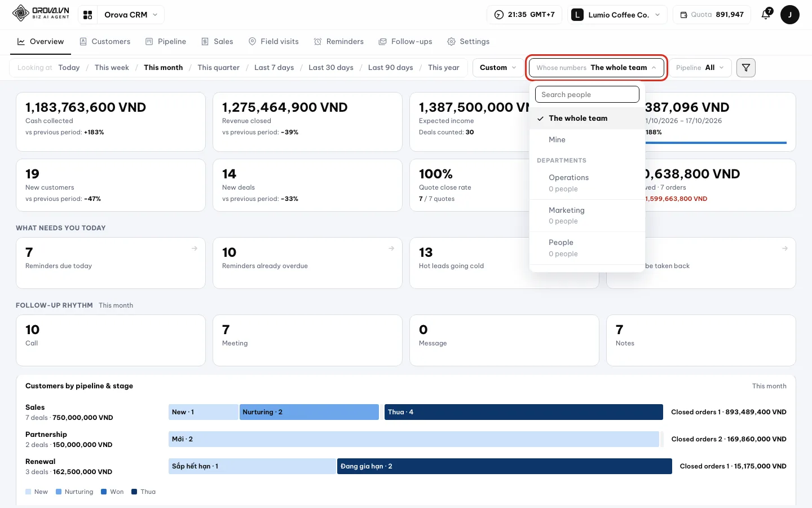The width and height of the screenshot is (812, 508).
Task: Select the Last 30 days period
Action: point(331,68)
